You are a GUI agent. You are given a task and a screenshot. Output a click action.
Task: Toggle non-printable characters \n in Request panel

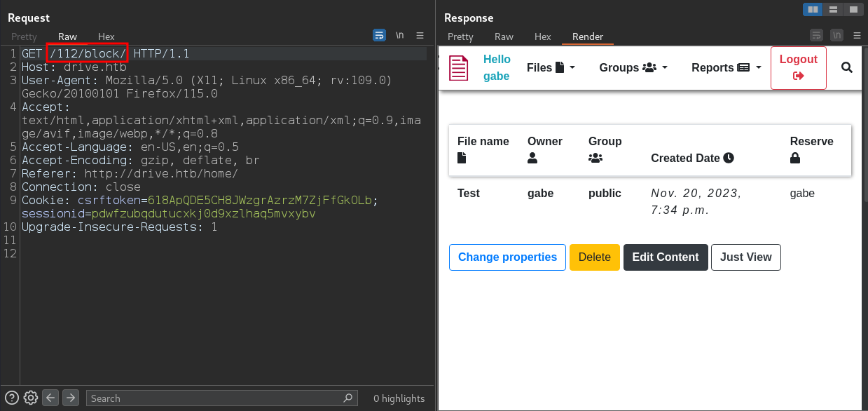click(399, 35)
